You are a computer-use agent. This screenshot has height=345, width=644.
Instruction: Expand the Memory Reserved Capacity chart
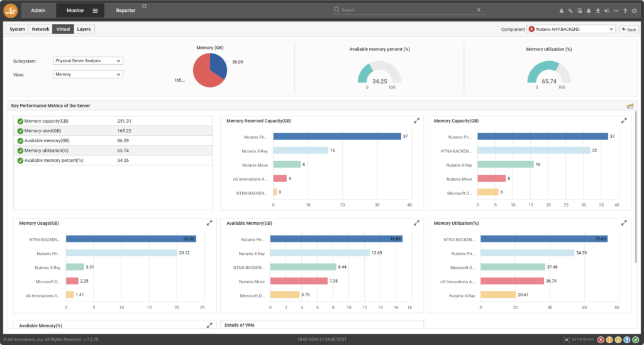pos(416,120)
